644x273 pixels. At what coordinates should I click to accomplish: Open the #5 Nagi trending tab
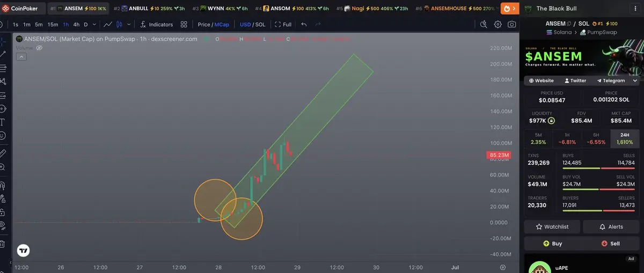pyautogui.click(x=372, y=9)
